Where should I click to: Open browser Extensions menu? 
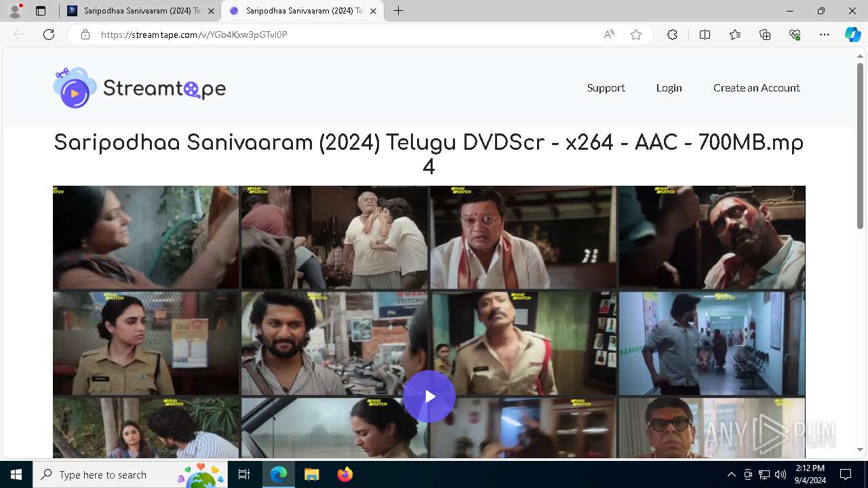[672, 35]
